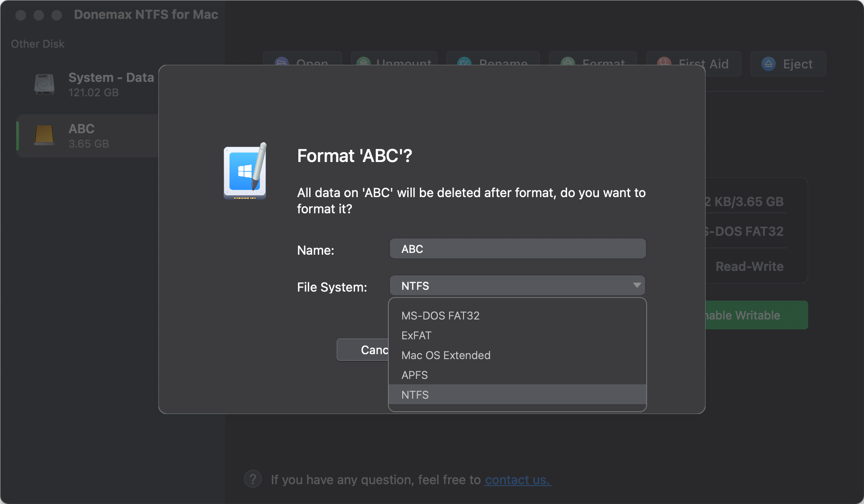864x504 pixels.
Task: Click the Windows format dialog icon
Action: (x=245, y=171)
